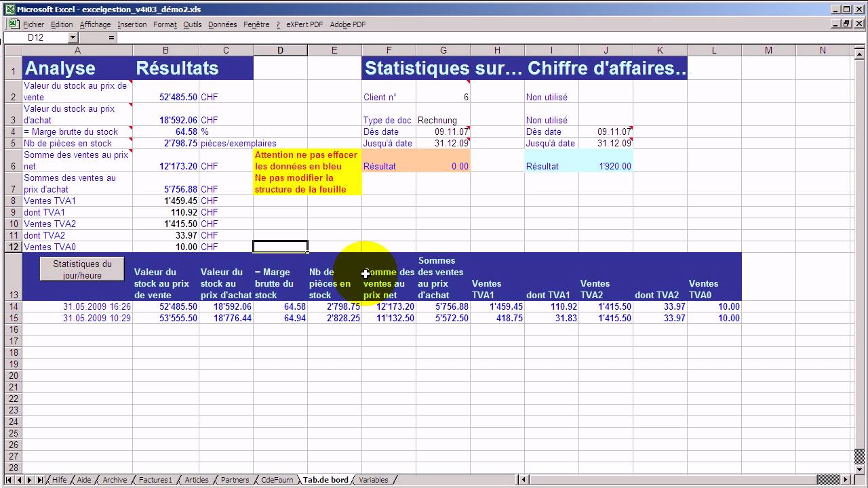868x488 pixels.
Task: Switch to the Archive sheet tab
Action: pyautogui.click(x=115, y=480)
